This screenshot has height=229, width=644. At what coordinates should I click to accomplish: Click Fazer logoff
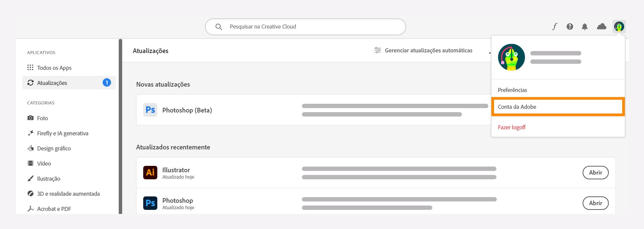pyautogui.click(x=512, y=127)
